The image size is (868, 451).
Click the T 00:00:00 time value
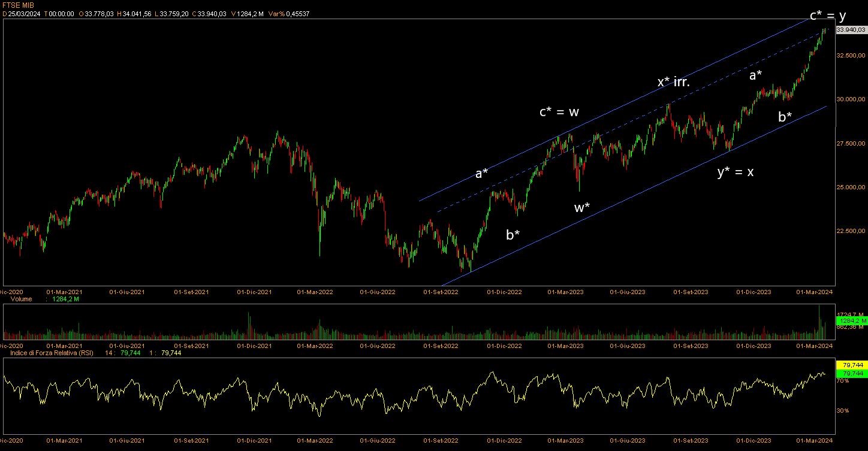click(x=59, y=13)
